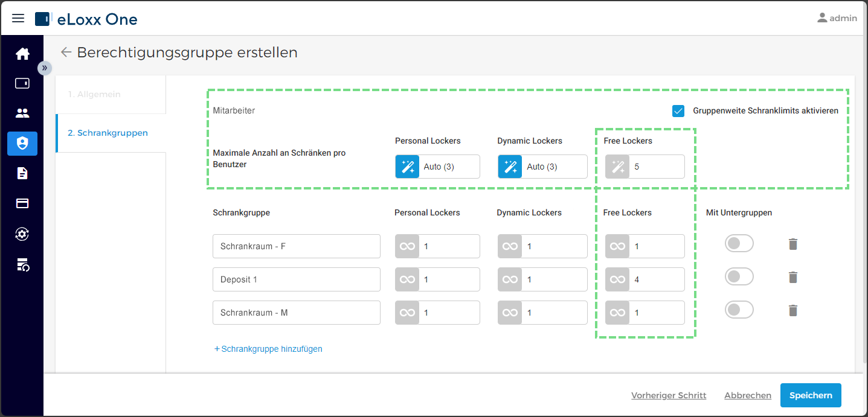The image size is (868, 417).
Task: Toggle infinity for Deposit 1 Free Lockers
Action: coord(617,279)
